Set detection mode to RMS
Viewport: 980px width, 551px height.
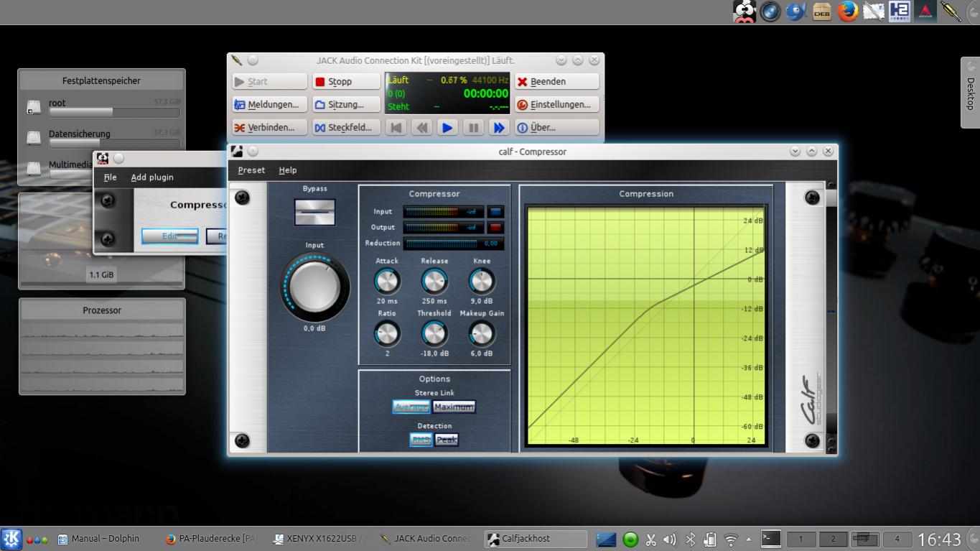(x=421, y=440)
